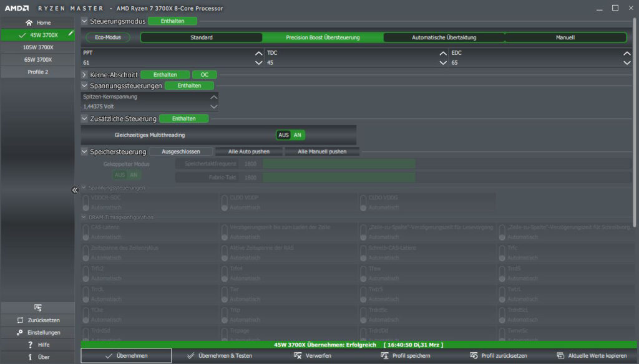This screenshot has width=639, height=364.
Task: Open Hilfe help in sidebar
Action: 30,345
